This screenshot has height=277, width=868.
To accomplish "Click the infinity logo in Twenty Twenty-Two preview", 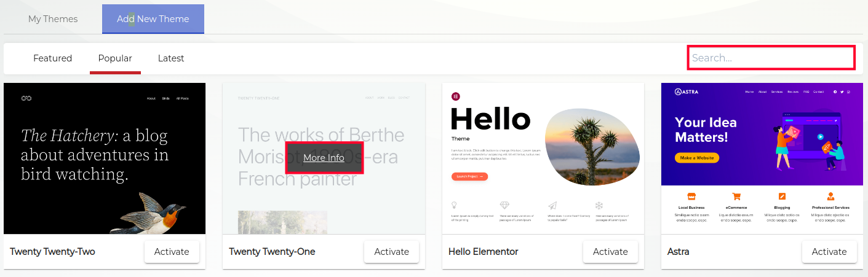I will [x=26, y=98].
